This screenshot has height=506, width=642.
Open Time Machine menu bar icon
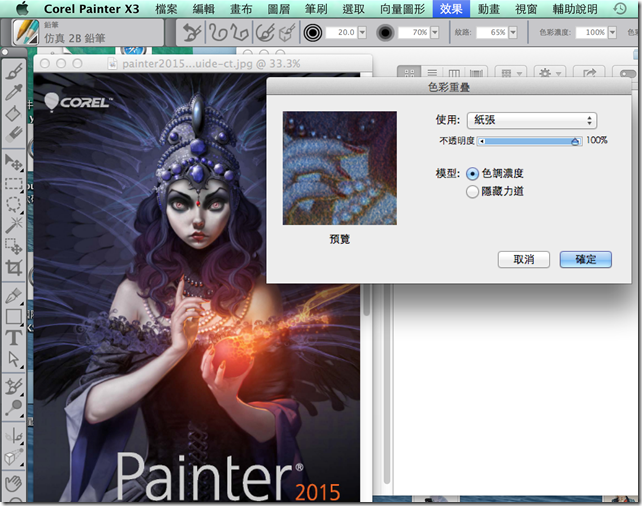pos(620,8)
